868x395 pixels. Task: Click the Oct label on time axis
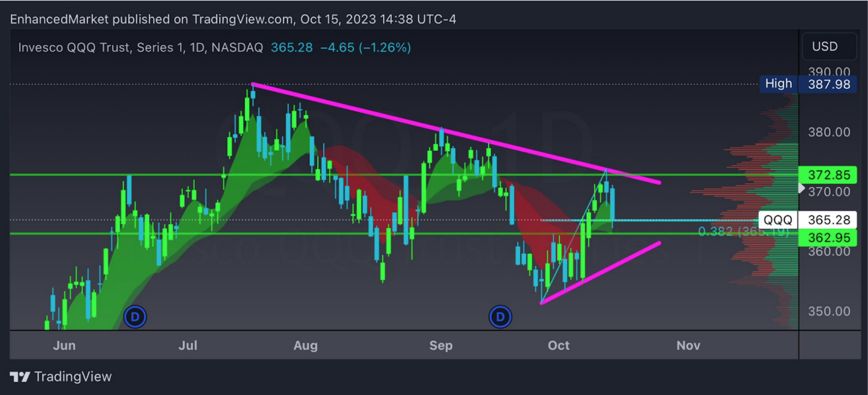[x=558, y=345]
